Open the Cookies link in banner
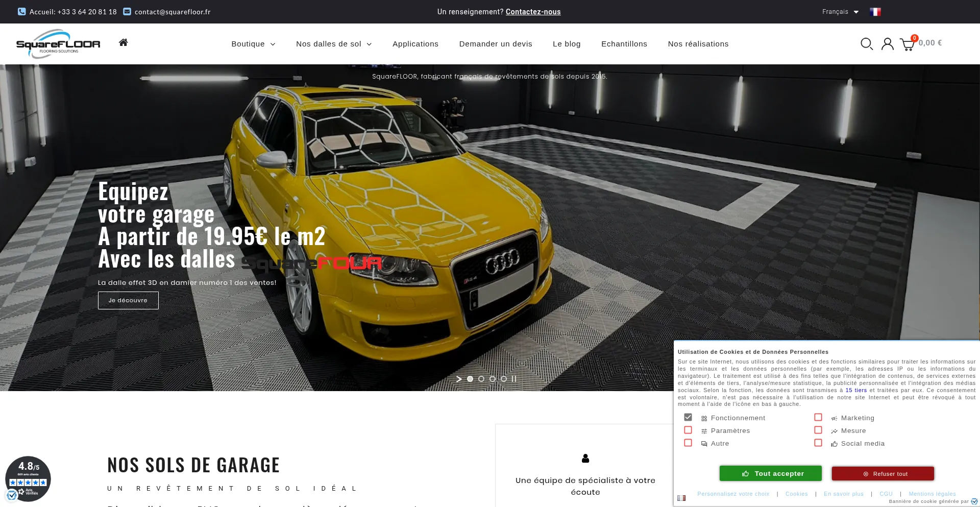 click(x=797, y=494)
